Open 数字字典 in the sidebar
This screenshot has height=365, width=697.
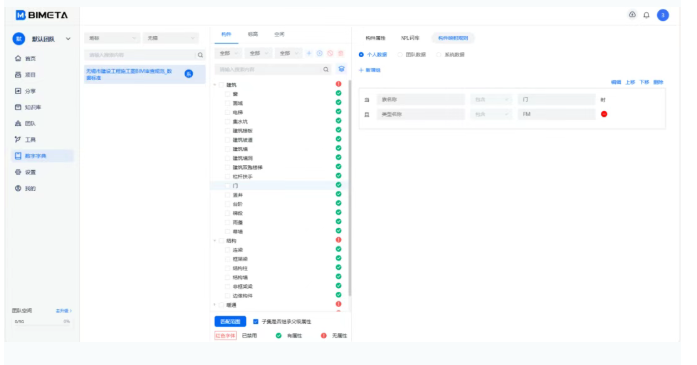[42, 156]
